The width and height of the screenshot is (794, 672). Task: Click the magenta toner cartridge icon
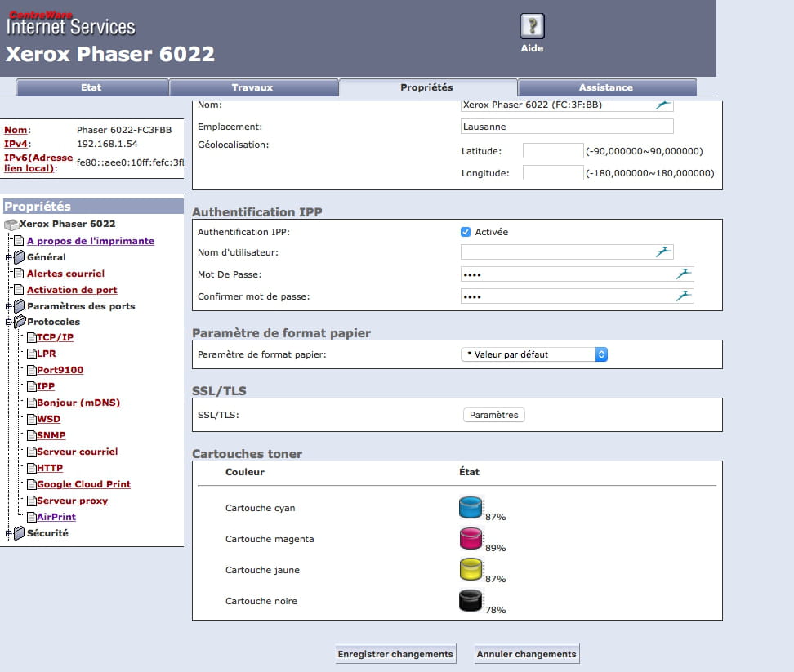tap(471, 538)
